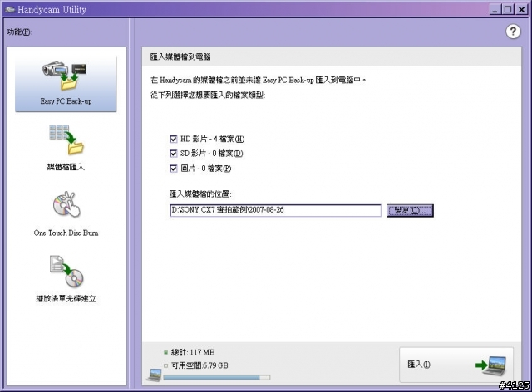Viewport: 532px width, 392px height.
Task: Toggle the 圖片 - 0 檔案 checkbox
Action: [174, 169]
